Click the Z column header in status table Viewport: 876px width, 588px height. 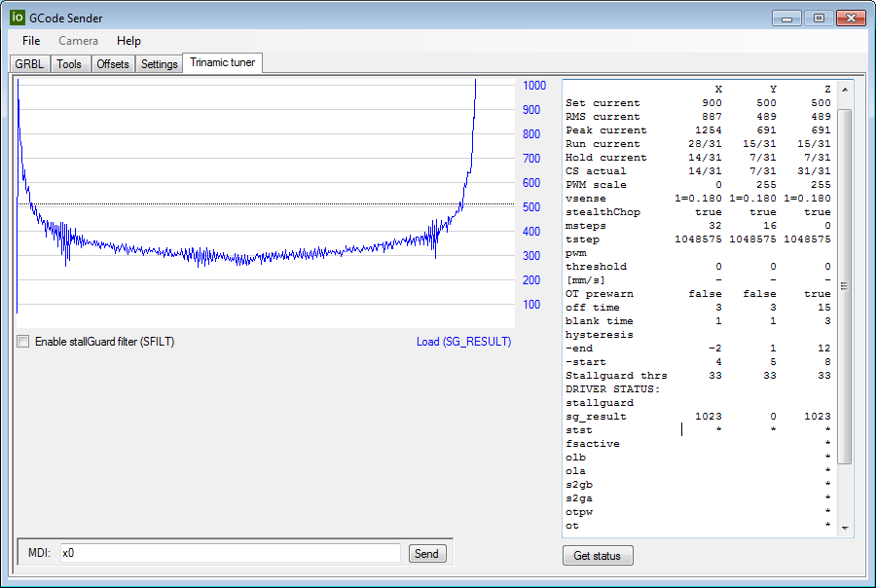827,90
